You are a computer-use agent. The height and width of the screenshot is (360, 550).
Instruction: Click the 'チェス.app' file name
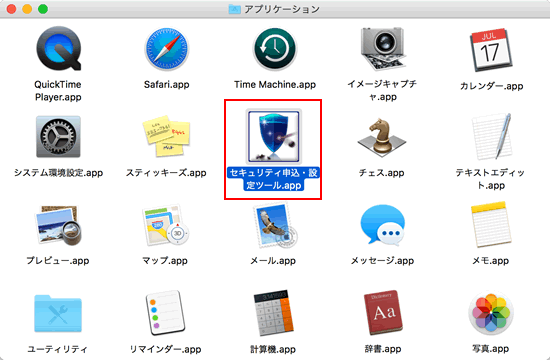tap(382, 173)
